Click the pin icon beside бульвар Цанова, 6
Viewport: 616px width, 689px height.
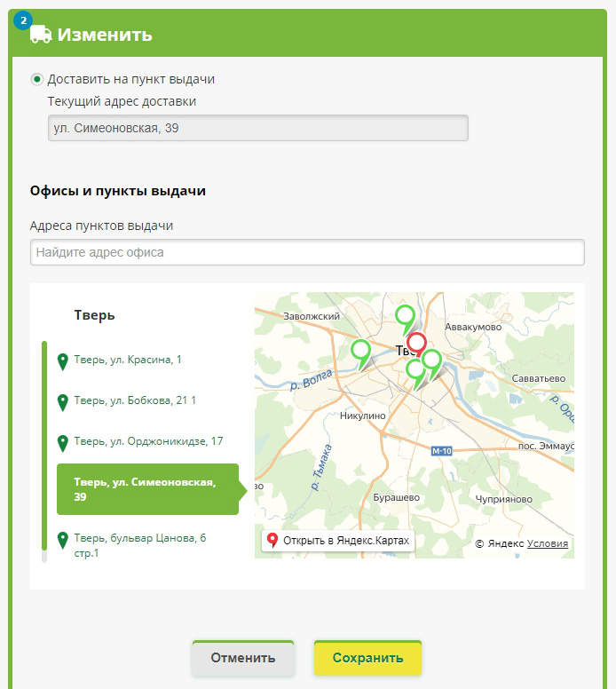[63, 541]
